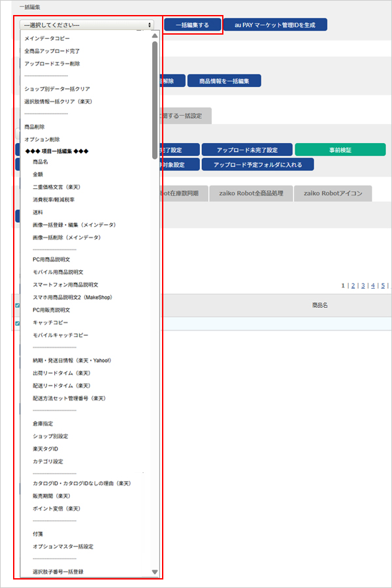Select スマホ用商品説明文2（MakeShop） option
This screenshot has height=588, width=392.
[73, 297]
